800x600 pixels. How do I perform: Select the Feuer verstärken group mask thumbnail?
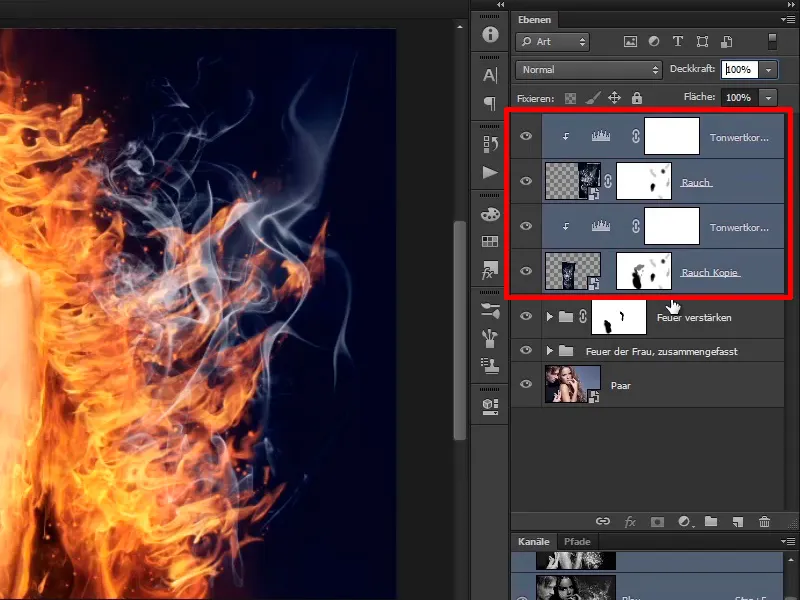(x=619, y=317)
